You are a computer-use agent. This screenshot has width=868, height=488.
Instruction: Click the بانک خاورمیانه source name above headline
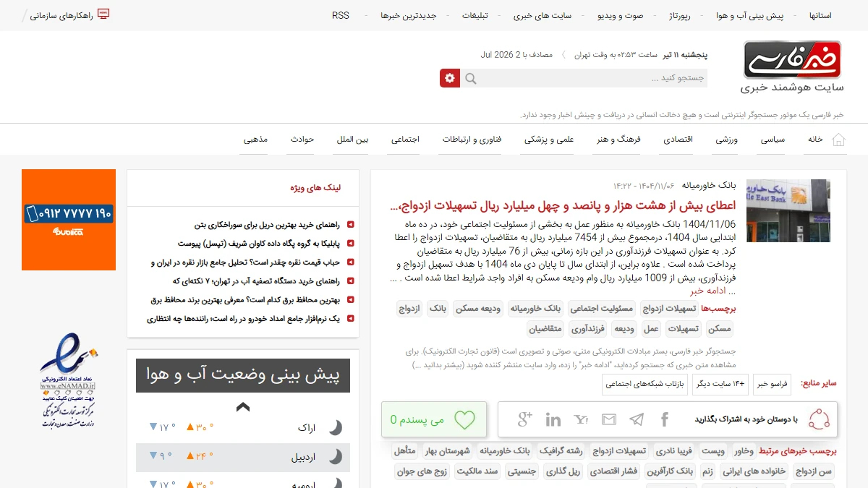point(708,185)
